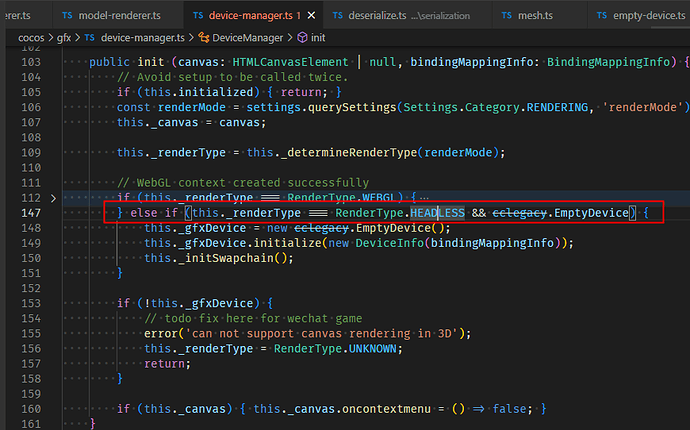Click line number 160 in the gutter
This screenshot has width=690, height=430.
click(31, 409)
